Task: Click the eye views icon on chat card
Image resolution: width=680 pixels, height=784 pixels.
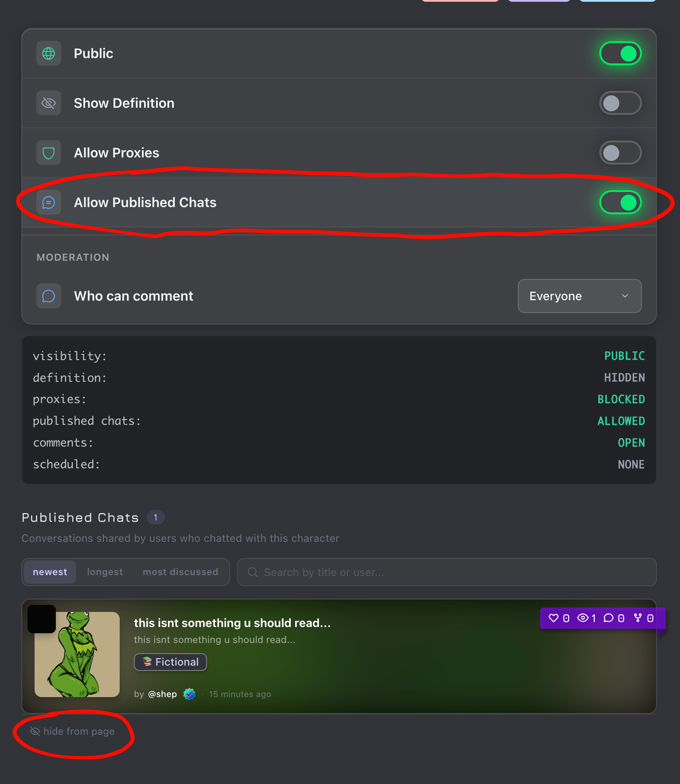Action: (x=583, y=618)
